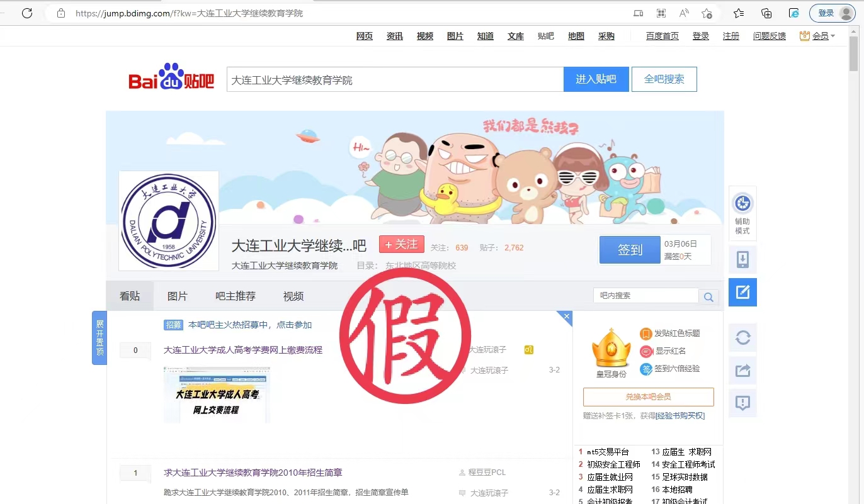Open the 采购 top navigation link

point(606,36)
